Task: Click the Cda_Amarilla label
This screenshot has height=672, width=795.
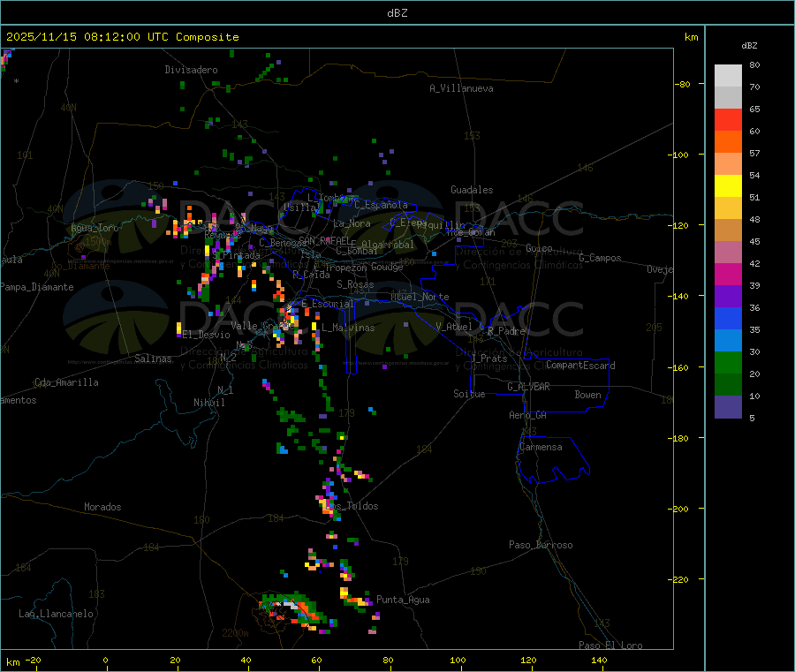Action: point(66,382)
